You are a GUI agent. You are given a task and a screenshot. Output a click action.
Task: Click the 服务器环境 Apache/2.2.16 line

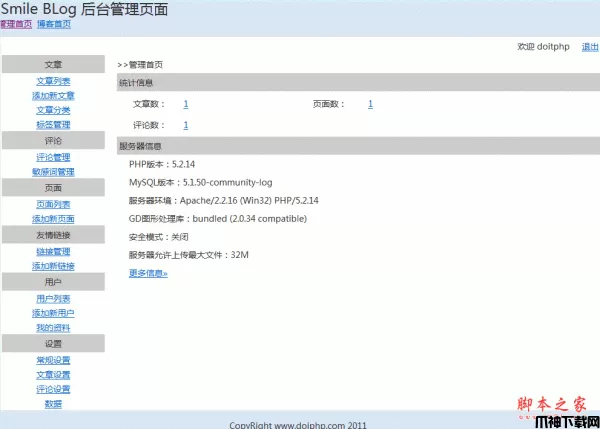[x=223, y=201]
